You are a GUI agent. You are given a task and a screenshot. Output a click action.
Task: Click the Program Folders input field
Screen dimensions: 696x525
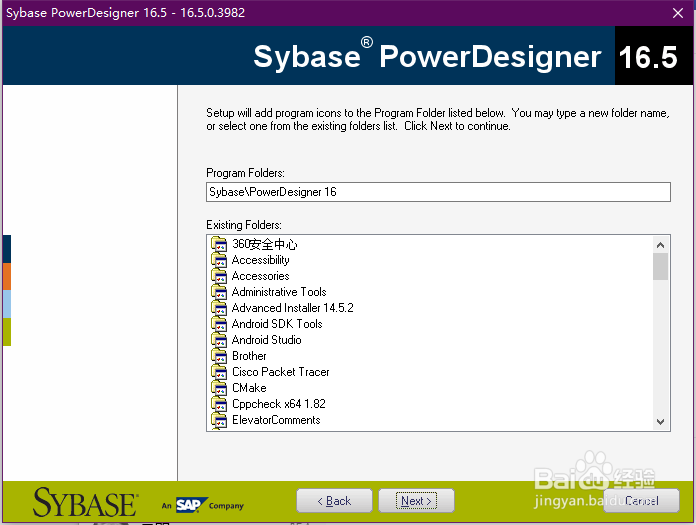click(x=438, y=192)
